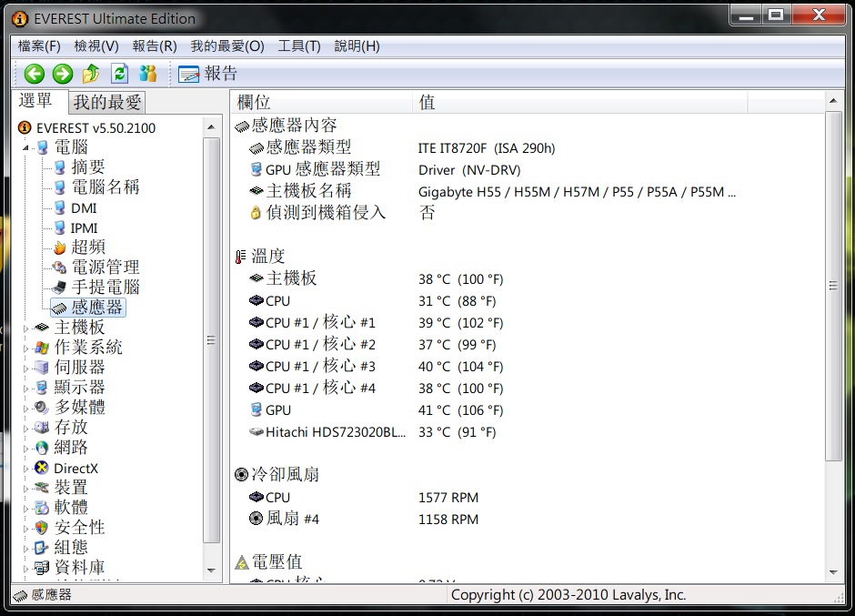This screenshot has width=855, height=616.
Task: Expand the 軟體 tree node
Action: (25, 509)
